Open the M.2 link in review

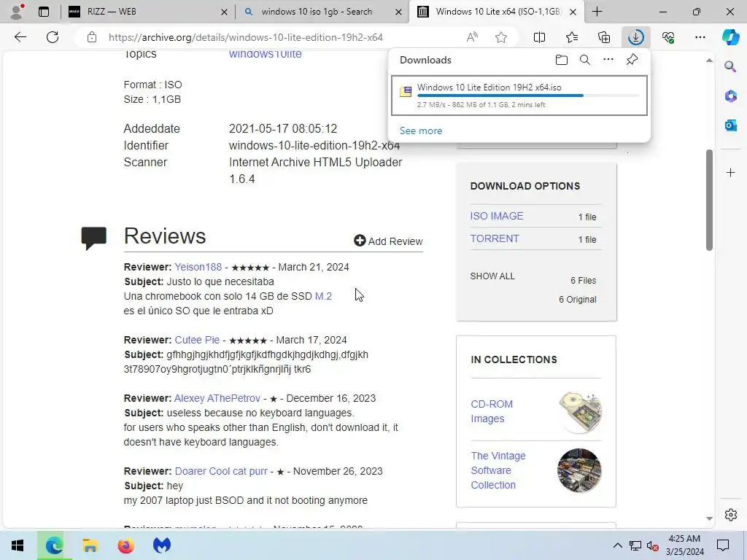click(x=323, y=296)
